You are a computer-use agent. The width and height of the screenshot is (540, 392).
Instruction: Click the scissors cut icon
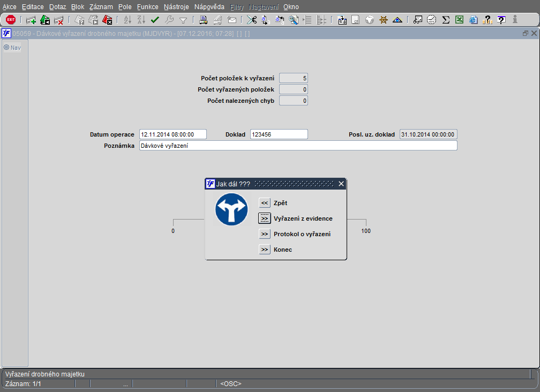pos(252,20)
